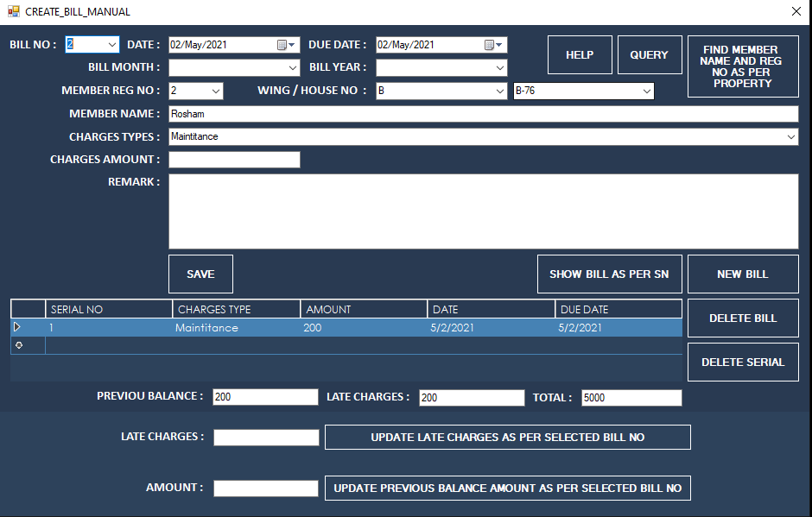Click the DATE field text 02/May/2021
Image resolution: width=812 pixels, height=517 pixels.
click(199, 45)
